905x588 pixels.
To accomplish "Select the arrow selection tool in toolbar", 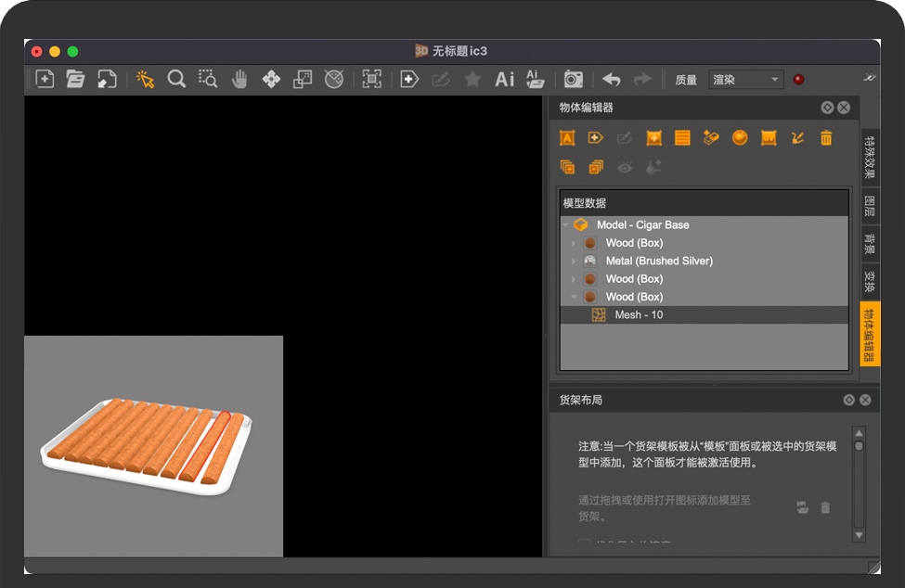I will point(146,80).
